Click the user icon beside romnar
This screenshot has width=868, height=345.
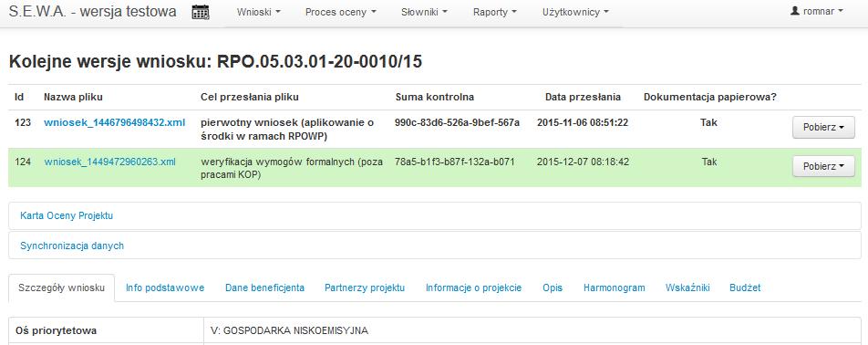(795, 11)
